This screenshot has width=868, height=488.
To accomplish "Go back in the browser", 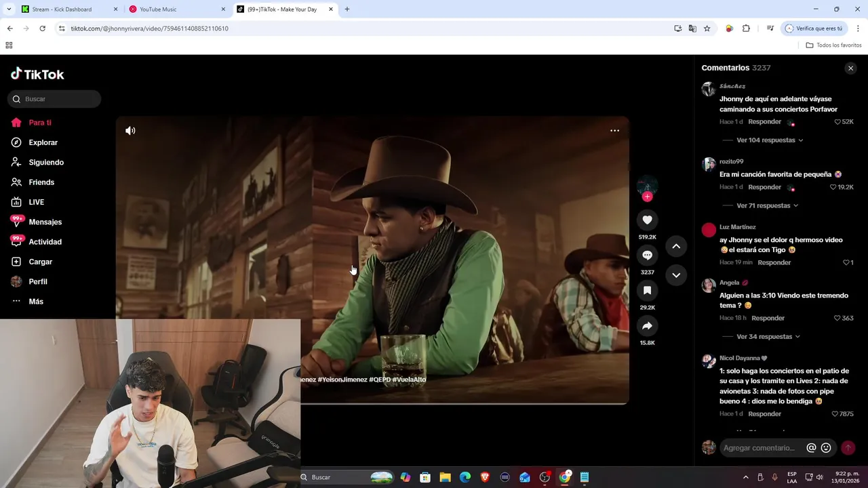I will pyautogui.click(x=9, y=28).
